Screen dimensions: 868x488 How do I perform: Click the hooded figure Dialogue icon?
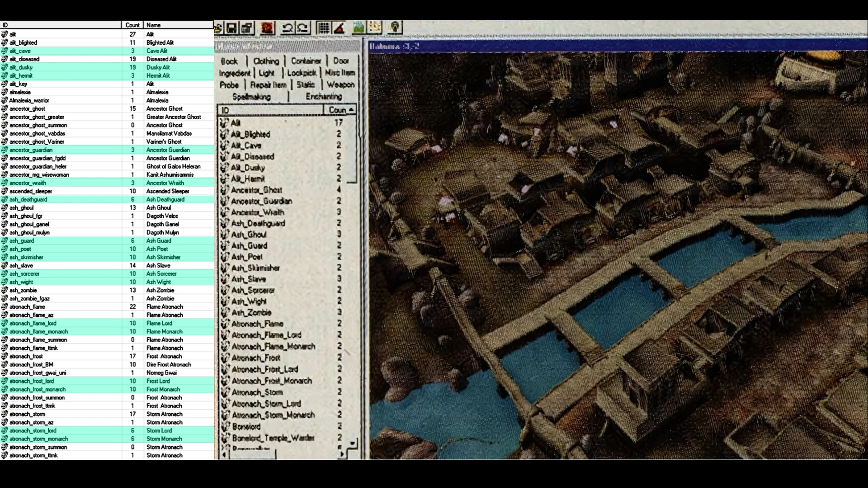pyautogui.click(x=395, y=28)
